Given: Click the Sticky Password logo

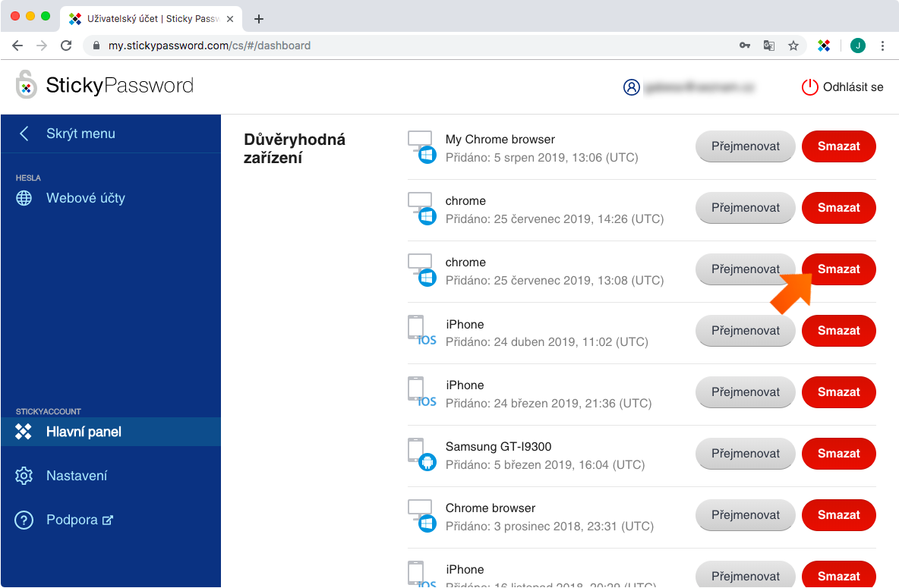Looking at the screenshot, I should (104, 85).
